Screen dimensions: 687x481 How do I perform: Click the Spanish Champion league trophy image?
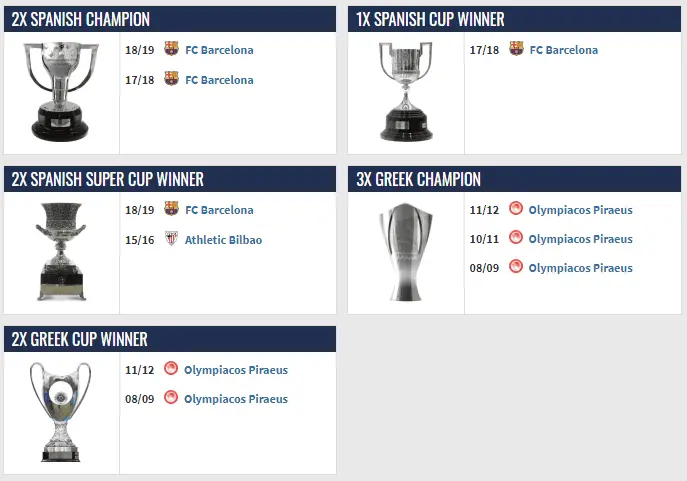(61, 90)
